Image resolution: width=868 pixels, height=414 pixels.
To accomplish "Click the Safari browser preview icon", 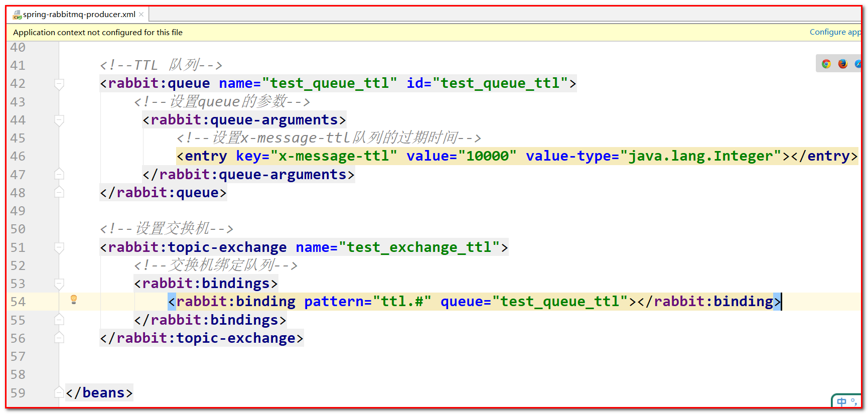I will 857,64.
